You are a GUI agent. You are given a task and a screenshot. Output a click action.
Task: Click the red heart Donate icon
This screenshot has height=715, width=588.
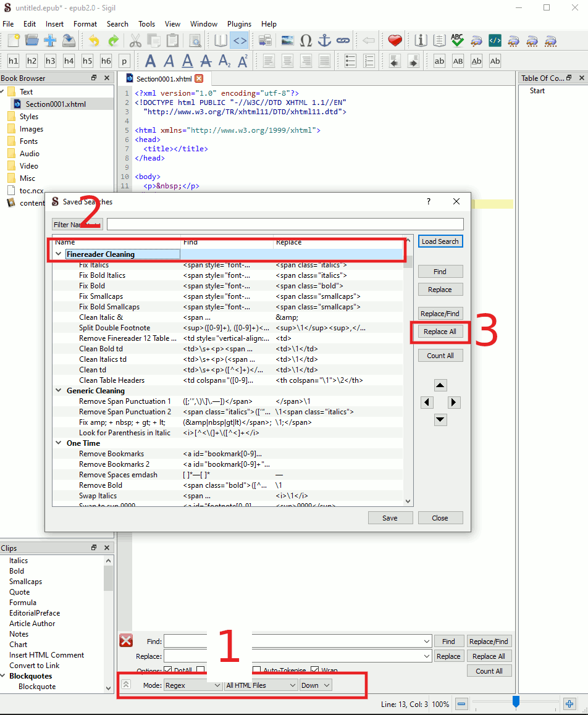point(395,41)
